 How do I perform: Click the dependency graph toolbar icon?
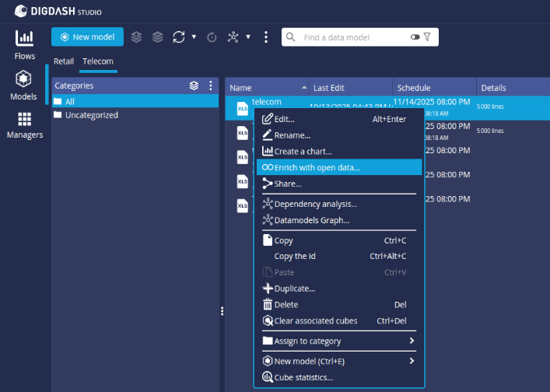click(x=233, y=37)
